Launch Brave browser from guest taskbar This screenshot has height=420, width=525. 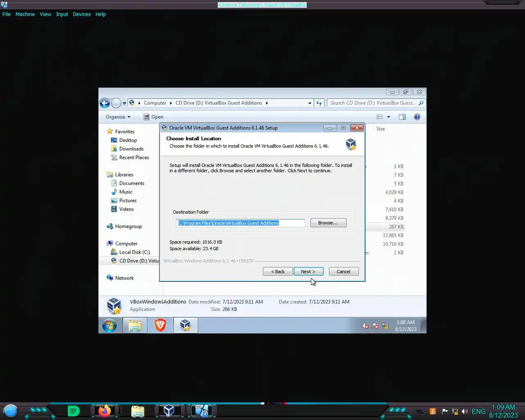pyautogui.click(x=160, y=326)
